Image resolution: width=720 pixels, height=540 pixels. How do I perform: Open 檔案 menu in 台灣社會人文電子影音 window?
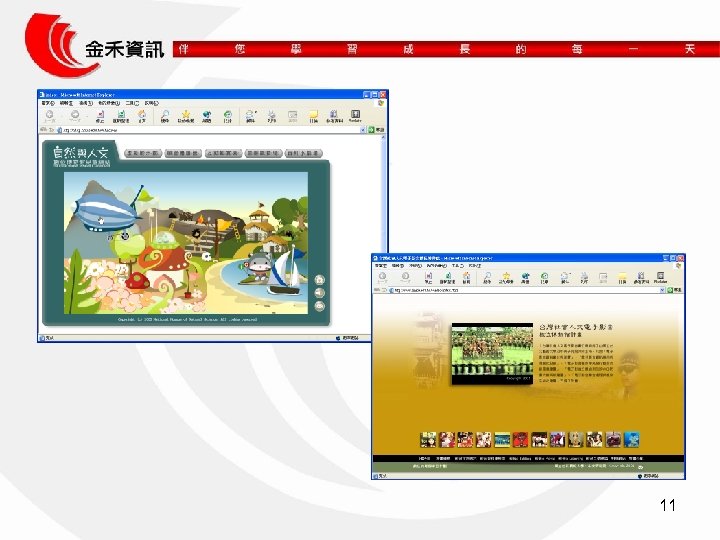click(381, 266)
